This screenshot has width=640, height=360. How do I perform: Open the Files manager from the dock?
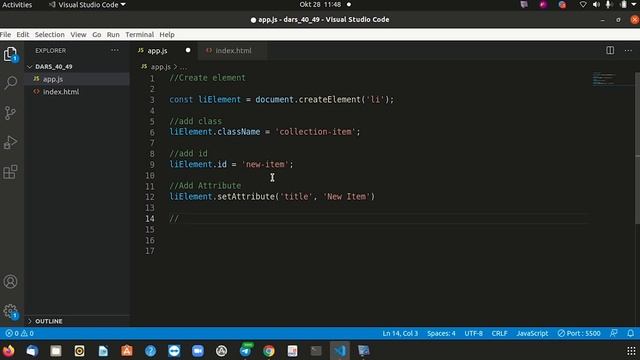(56, 351)
